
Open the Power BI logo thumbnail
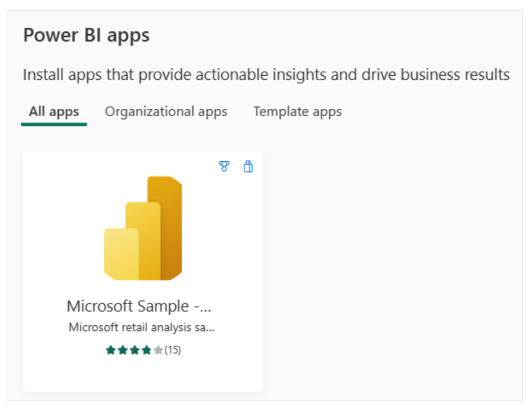(143, 228)
